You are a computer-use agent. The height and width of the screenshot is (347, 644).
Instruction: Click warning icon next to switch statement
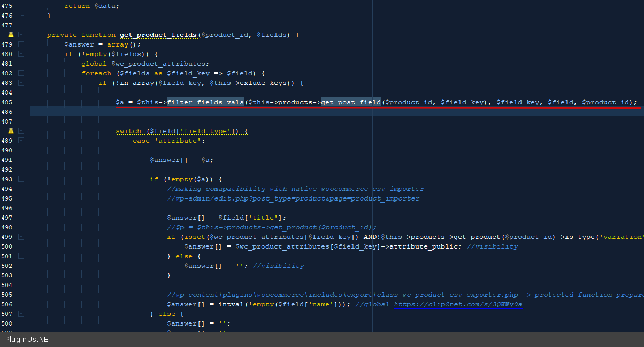tap(11, 131)
